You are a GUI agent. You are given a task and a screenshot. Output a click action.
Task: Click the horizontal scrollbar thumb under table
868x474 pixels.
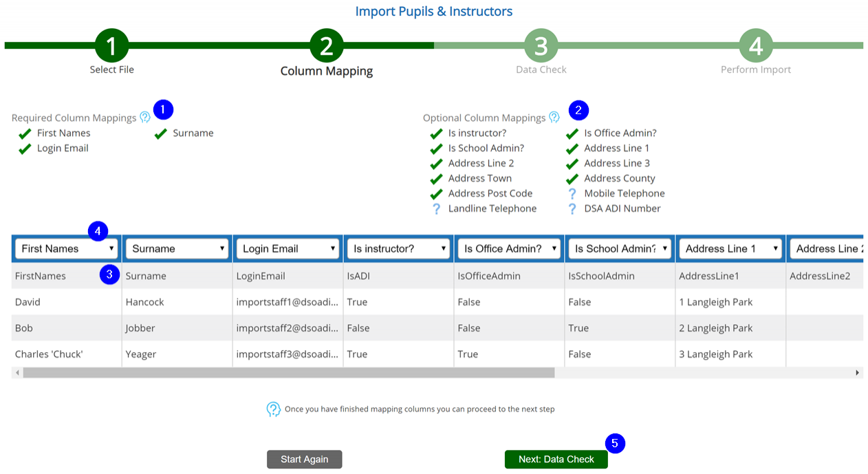tap(289, 372)
